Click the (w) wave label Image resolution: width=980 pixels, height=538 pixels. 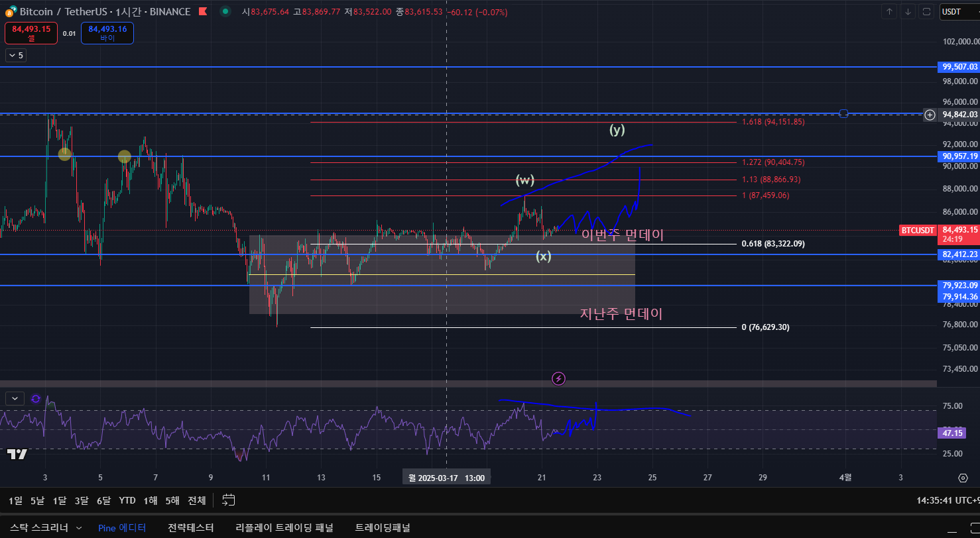pos(525,180)
